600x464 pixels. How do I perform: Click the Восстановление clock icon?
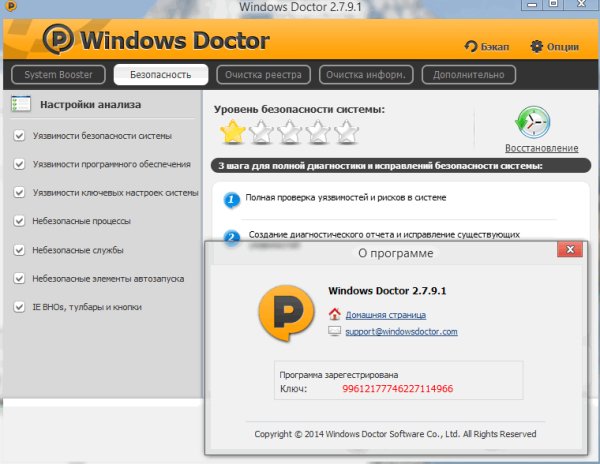(x=533, y=122)
